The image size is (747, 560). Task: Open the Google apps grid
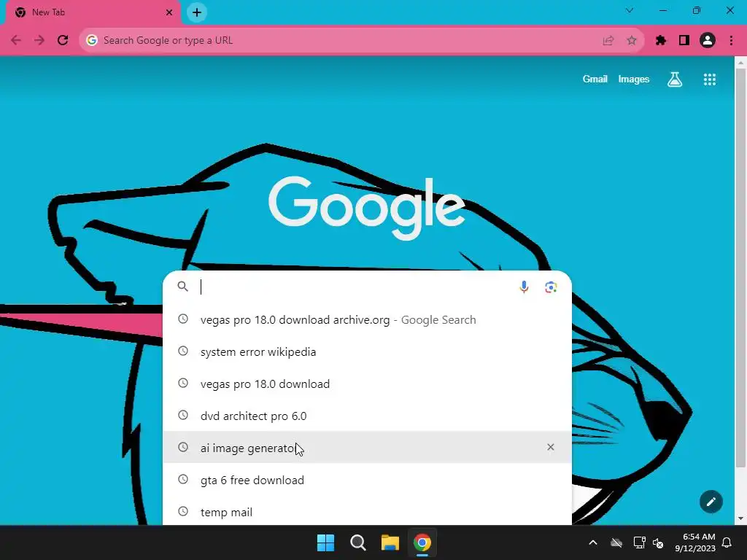709,79
